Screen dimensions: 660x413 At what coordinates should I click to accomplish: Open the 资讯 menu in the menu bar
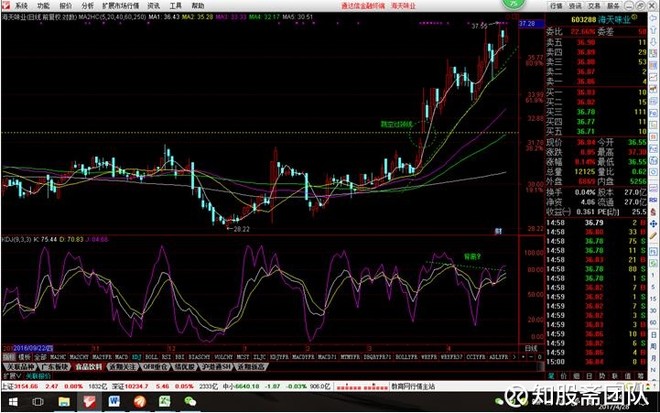[x=154, y=6]
